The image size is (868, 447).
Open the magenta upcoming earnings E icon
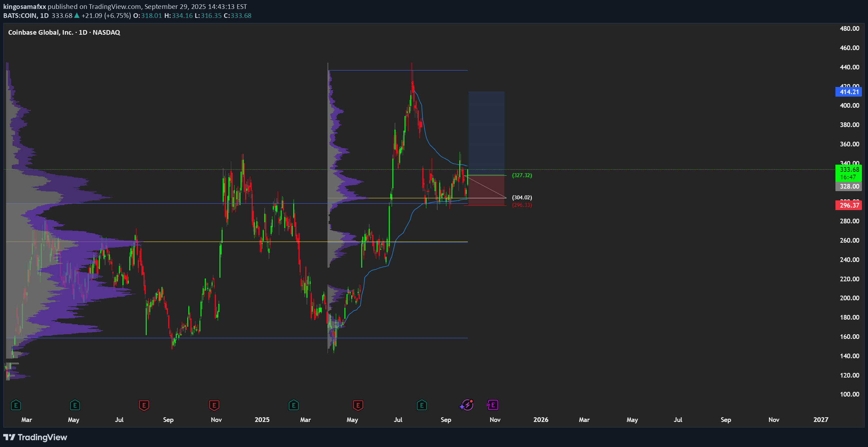pos(493,405)
